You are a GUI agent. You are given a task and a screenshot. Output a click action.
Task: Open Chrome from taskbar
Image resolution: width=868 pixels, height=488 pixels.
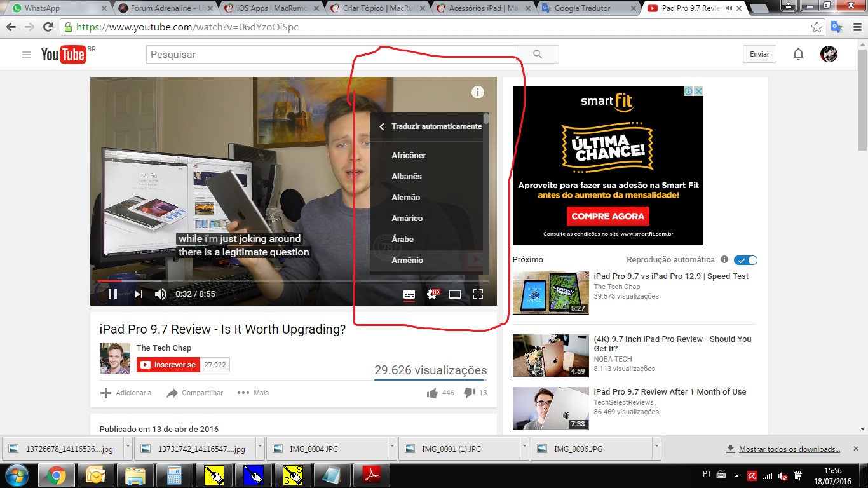point(57,475)
